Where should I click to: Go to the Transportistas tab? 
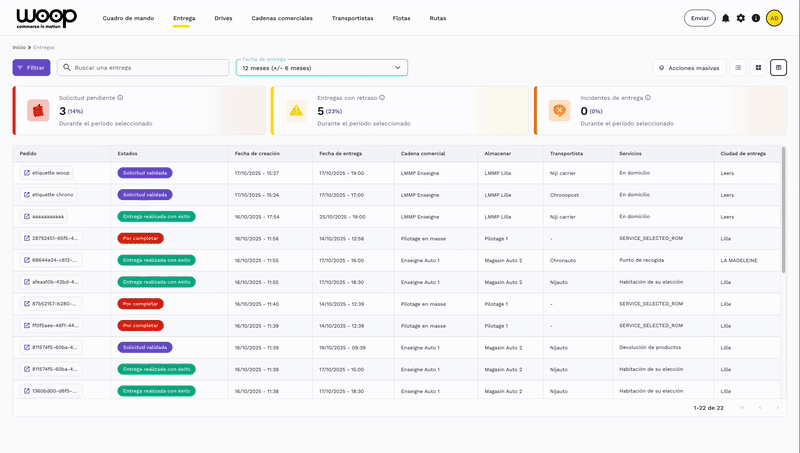352,18
